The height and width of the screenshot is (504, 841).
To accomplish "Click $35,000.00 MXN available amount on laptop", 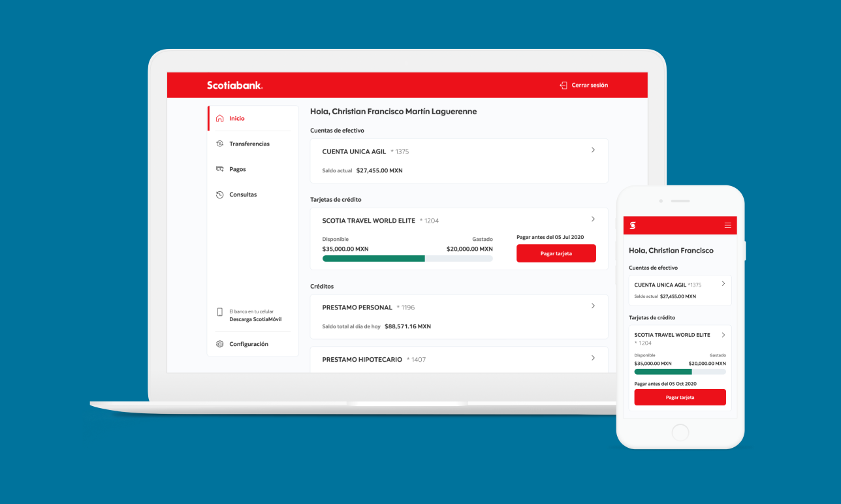I will click(345, 249).
